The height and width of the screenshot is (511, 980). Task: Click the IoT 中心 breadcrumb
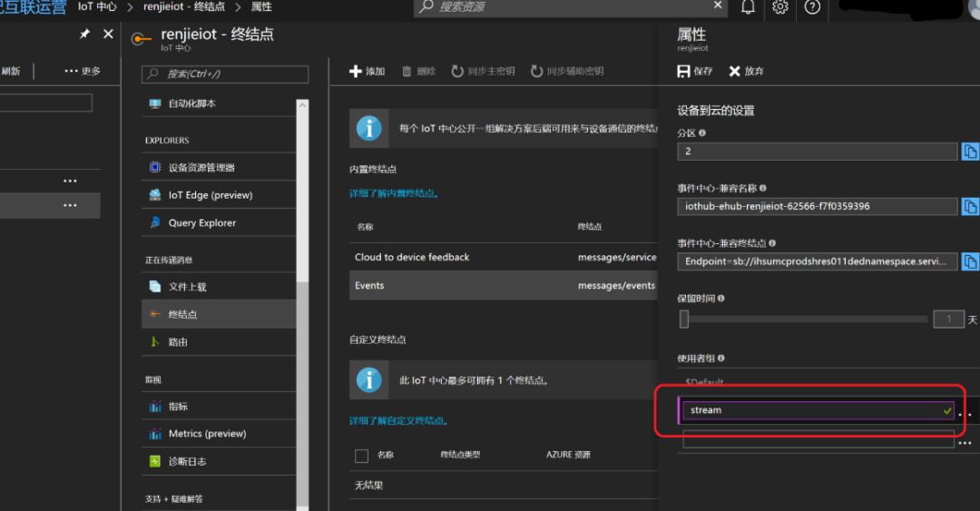pyautogui.click(x=97, y=7)
